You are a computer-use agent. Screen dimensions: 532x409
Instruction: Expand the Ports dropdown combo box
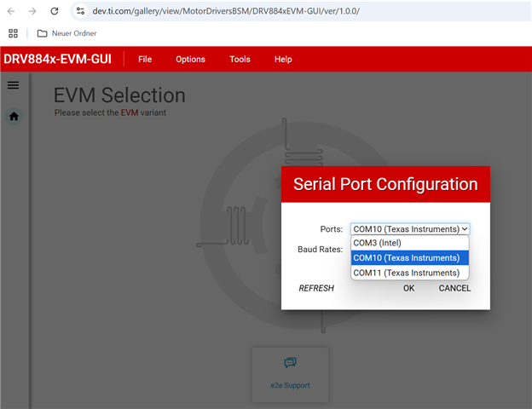[x=410, y=229]
